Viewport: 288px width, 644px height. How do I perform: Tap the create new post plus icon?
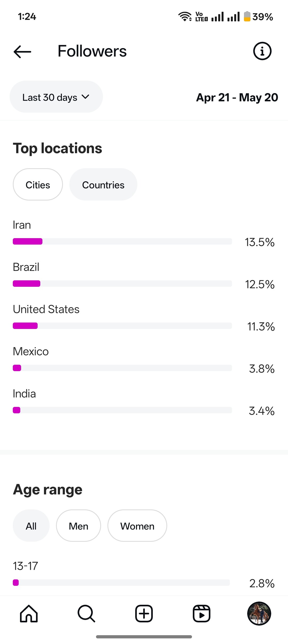[x=144, y=614]
